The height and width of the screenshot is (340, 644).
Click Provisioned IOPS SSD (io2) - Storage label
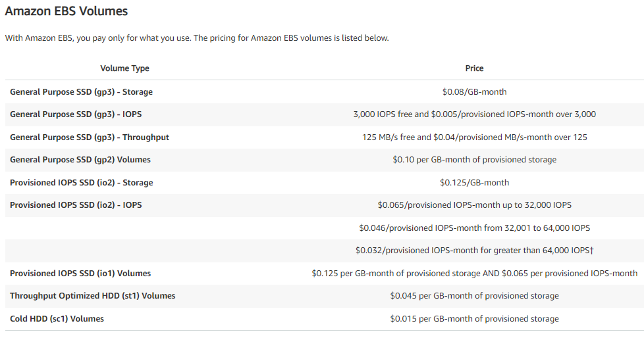pyautogui.click(x=81, y=183)
